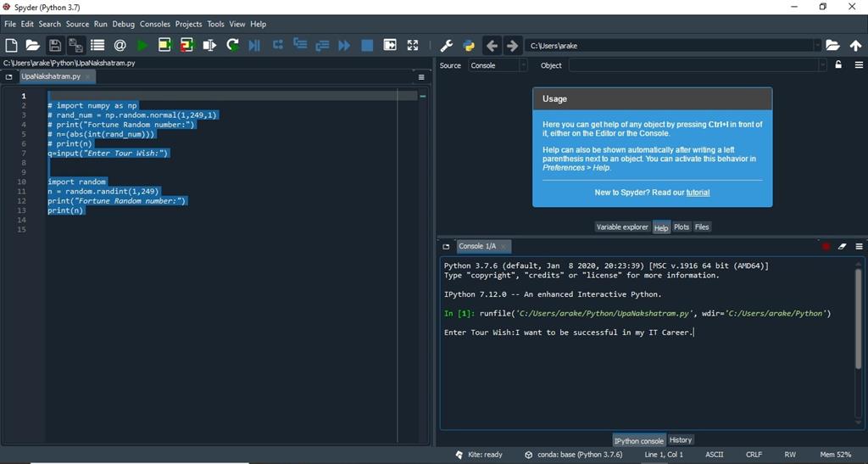
Task: Click the Debug file play-pause icon
Action: coord(254,45)
